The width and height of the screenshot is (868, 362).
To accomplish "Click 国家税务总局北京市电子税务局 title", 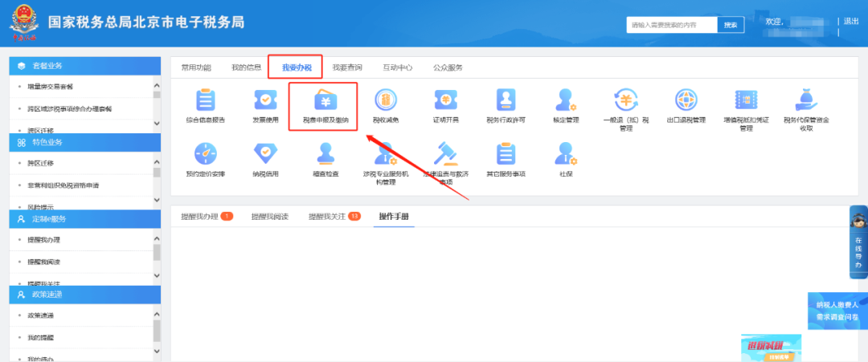I will pos(146,22).
